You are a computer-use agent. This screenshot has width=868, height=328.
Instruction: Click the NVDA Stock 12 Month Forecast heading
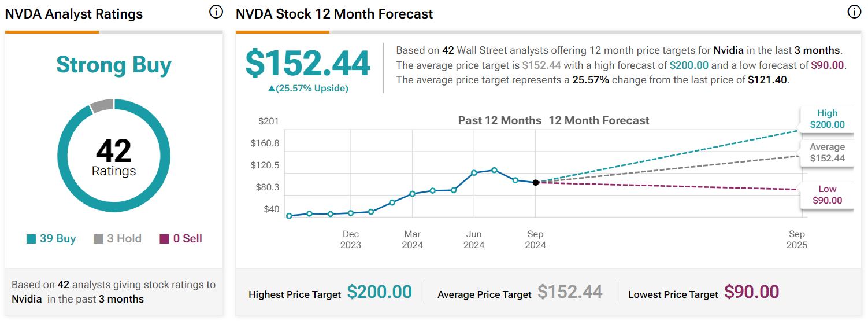point(334,14)
